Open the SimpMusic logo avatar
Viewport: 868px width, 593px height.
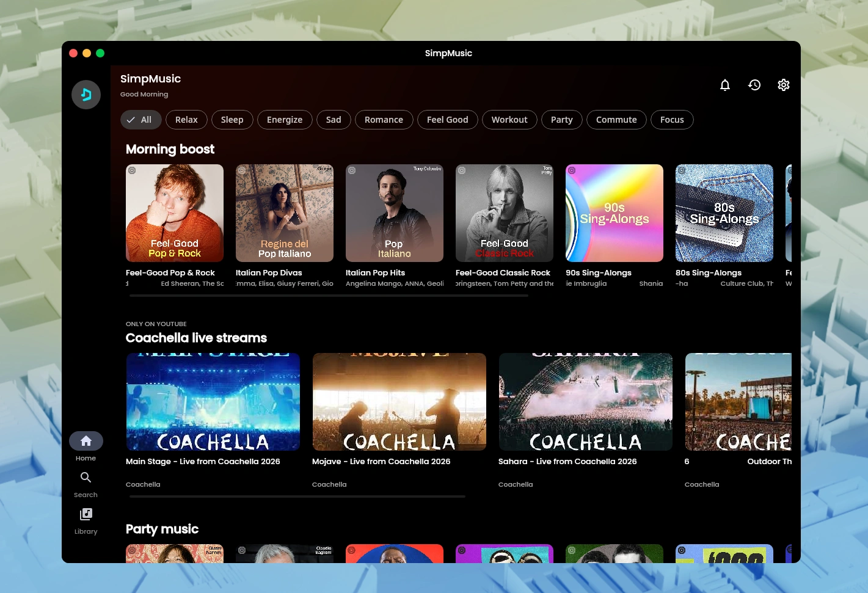[x=86, y=95]
